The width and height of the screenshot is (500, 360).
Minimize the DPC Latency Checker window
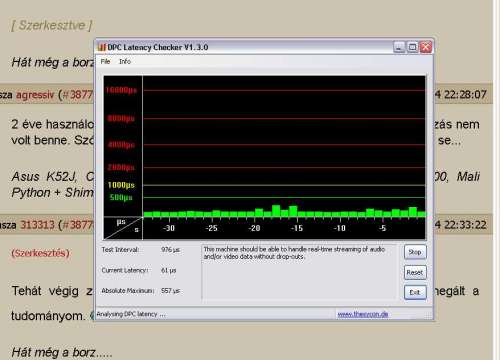coord(399,47)
